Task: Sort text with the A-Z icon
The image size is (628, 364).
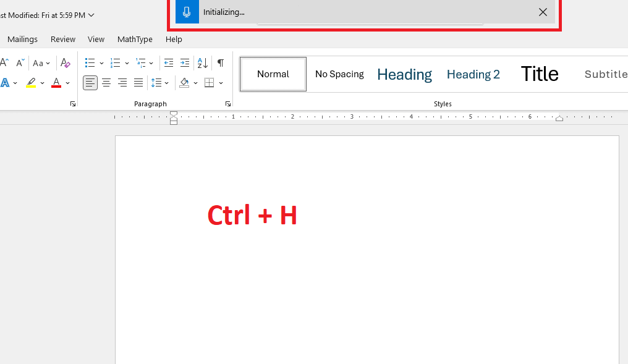Action: [x=203, y=63]
